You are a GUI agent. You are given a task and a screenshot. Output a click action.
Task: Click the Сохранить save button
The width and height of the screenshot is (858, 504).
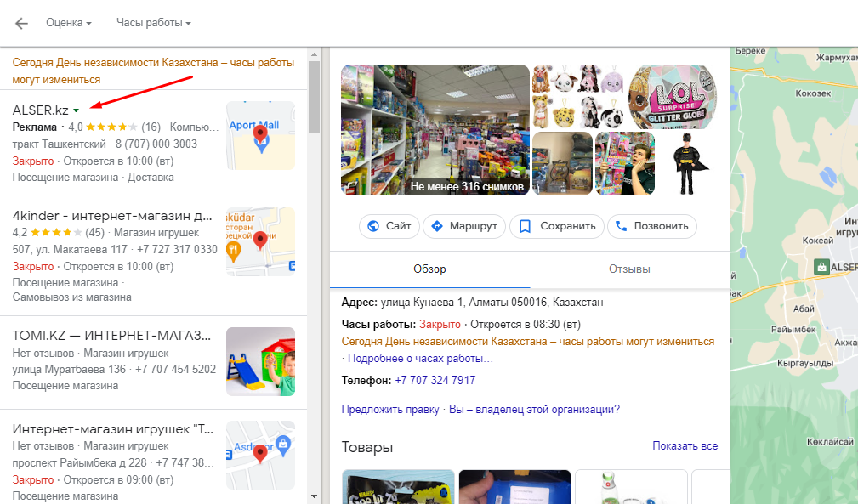[556, 226]
